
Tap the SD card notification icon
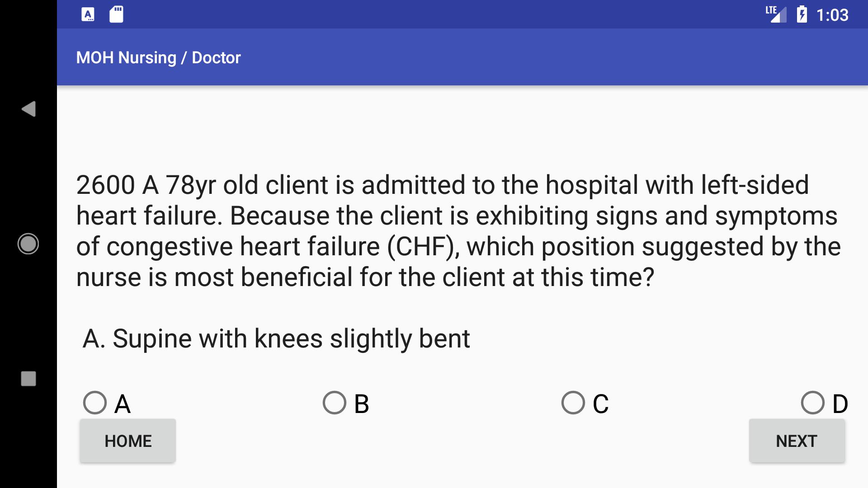tap(116, 14)
